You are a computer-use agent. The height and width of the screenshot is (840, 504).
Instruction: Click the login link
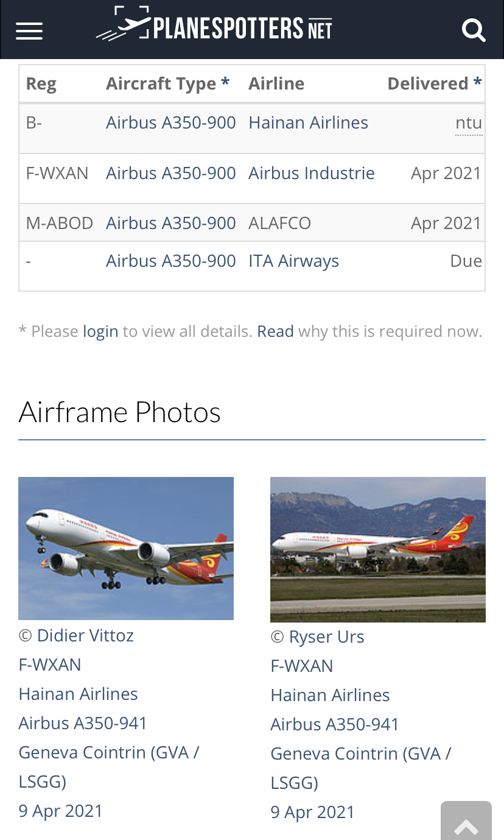100,331
